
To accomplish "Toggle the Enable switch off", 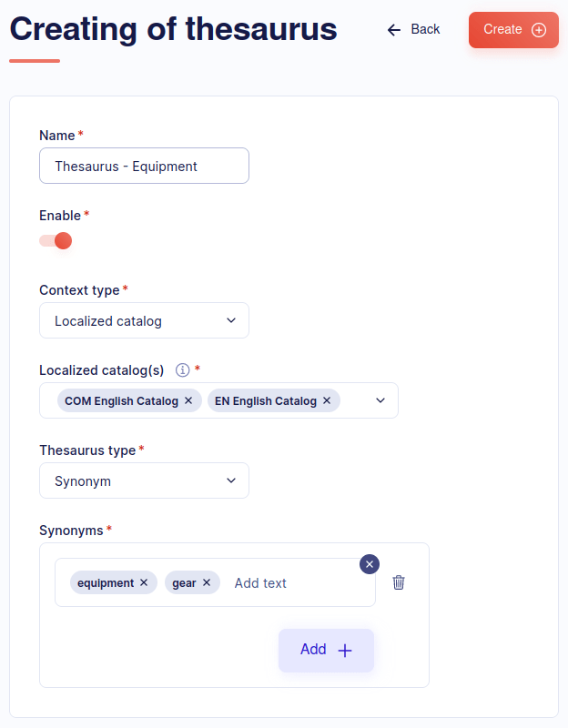I will pos(56,241).
